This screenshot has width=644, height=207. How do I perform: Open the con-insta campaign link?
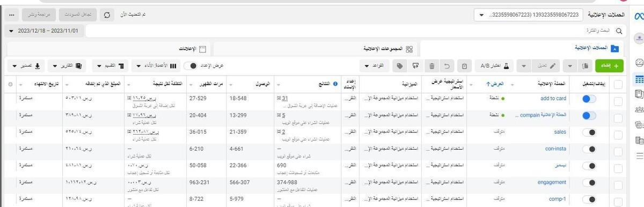pos(555,149)
